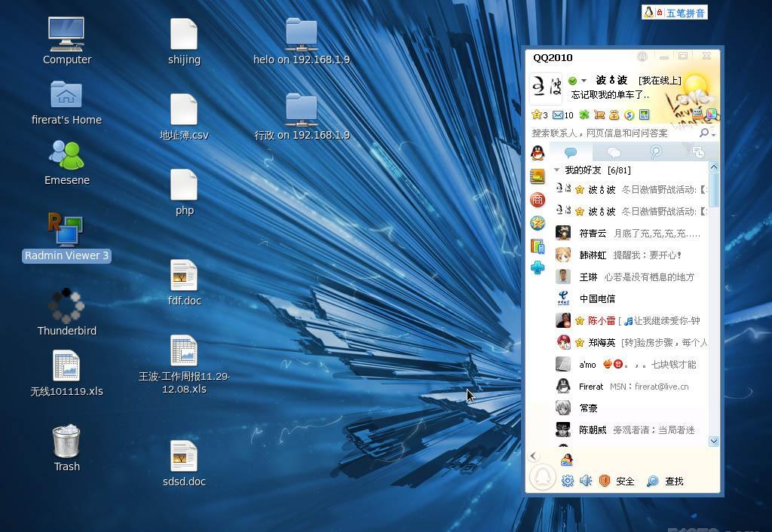Image resolution: width=772 pixels, height=532 pixels.
Task: Click the money bag wallet icon
Action: (x=614, y=115)
